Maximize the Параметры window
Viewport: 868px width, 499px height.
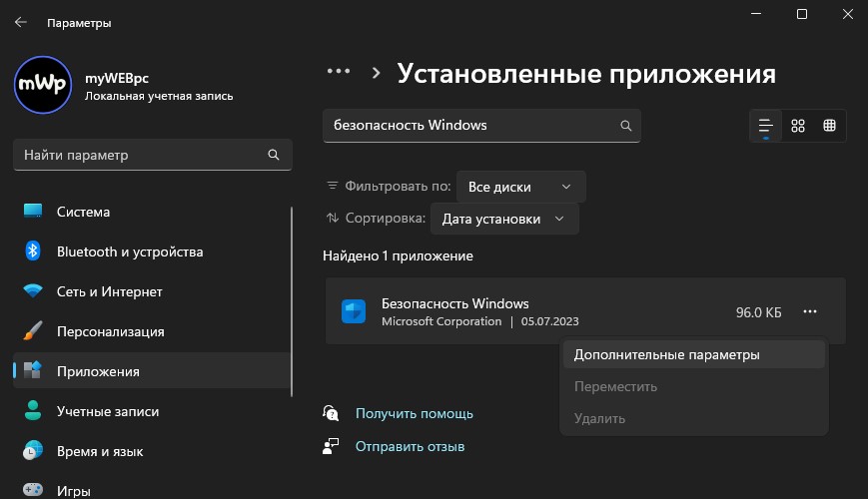(801, 14)
